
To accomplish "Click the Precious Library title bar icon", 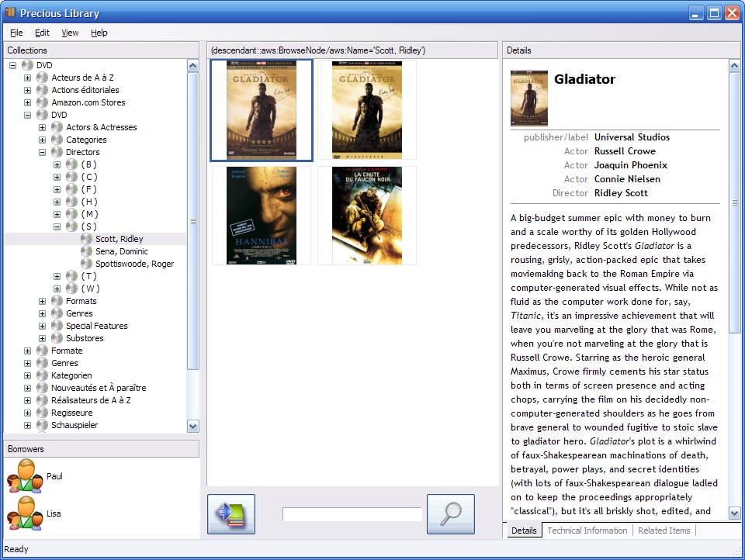I will click(x=10, y=12).
